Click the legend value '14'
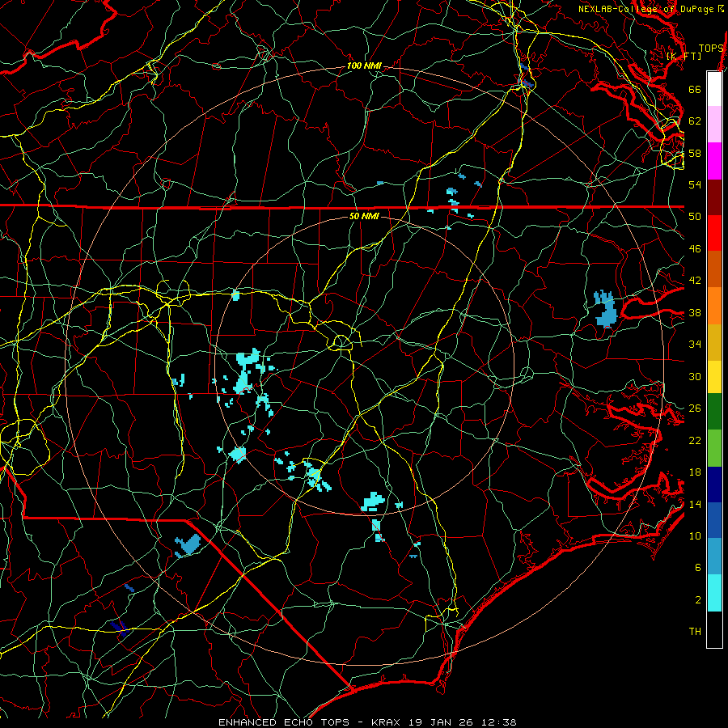Screen dimensions: 728x728 (x=695, y=504)
